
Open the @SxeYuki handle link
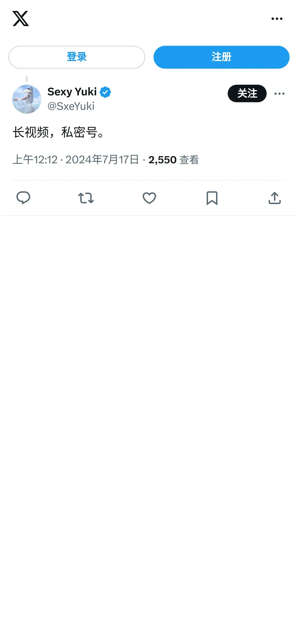click(x=71, y=106)
